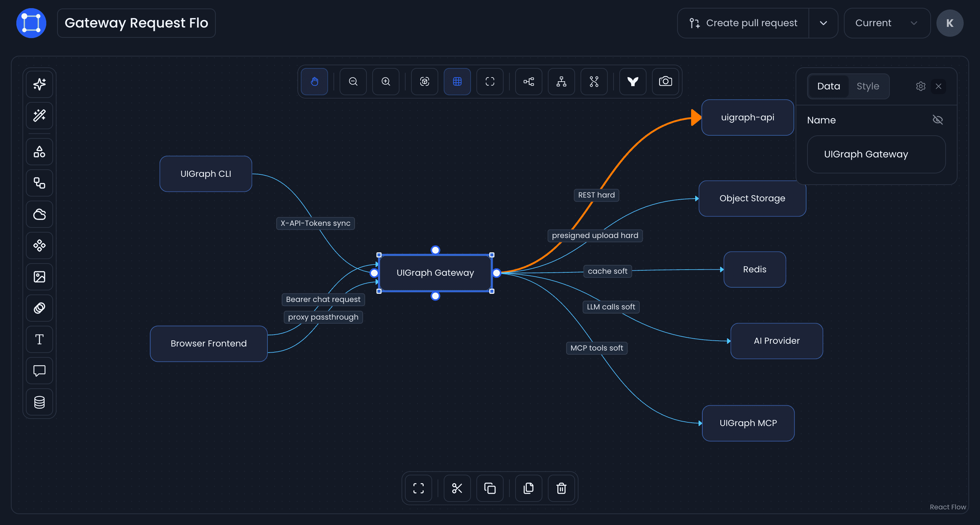Click the REST hard edge label
Viewport: 980px width, 525px height.
point(596,195)
